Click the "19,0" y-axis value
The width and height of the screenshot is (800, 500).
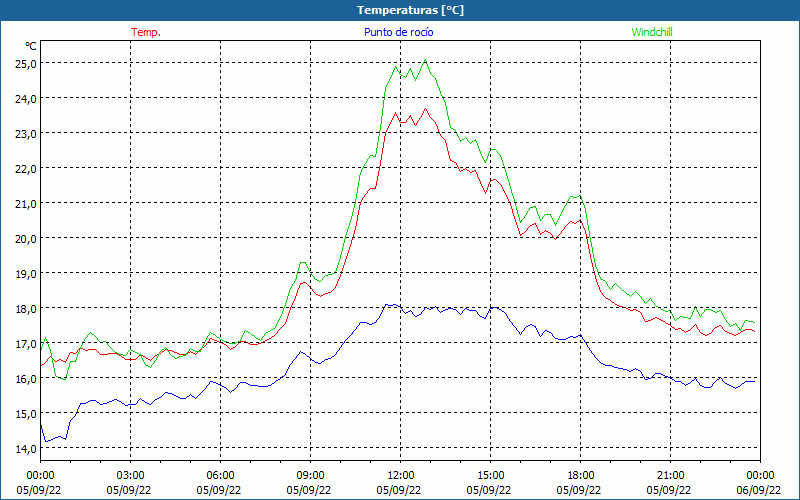(x=25, y=274)
